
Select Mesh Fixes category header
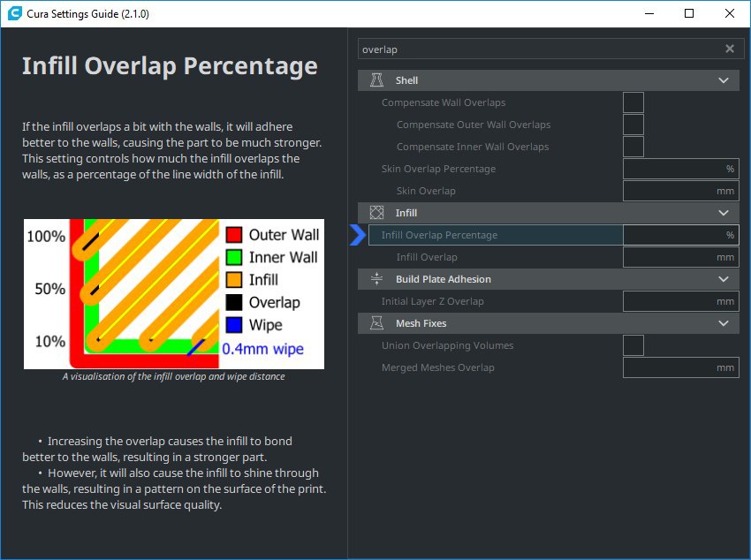(x=549, y=323)
